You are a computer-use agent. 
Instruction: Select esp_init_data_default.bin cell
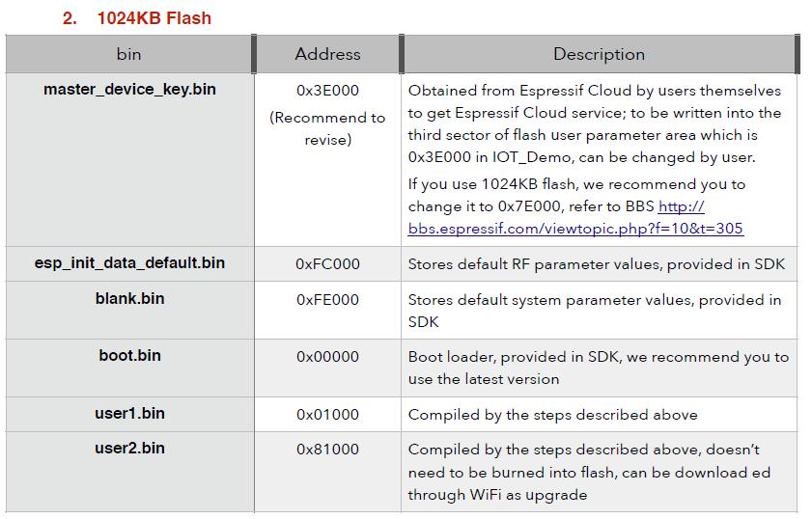(129, 263)
